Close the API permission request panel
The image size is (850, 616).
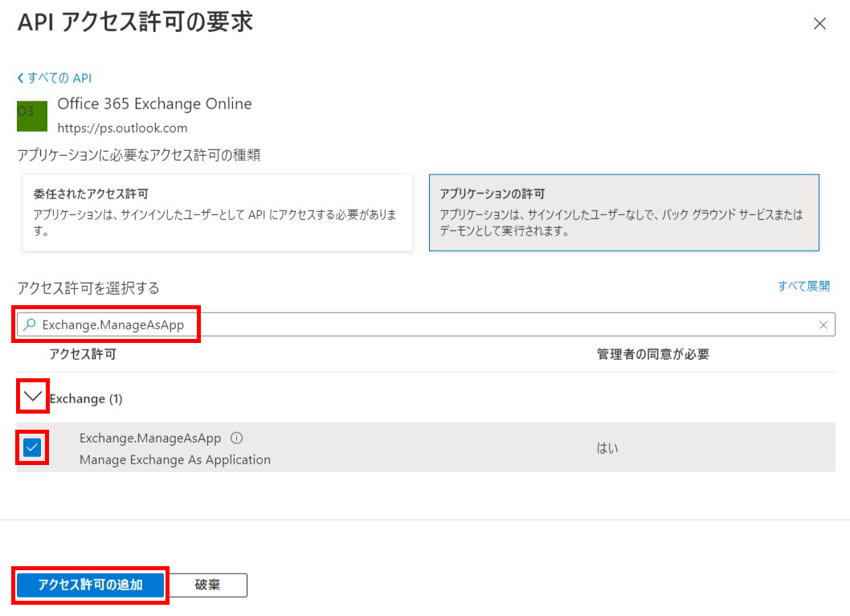(x=819, y=23)
